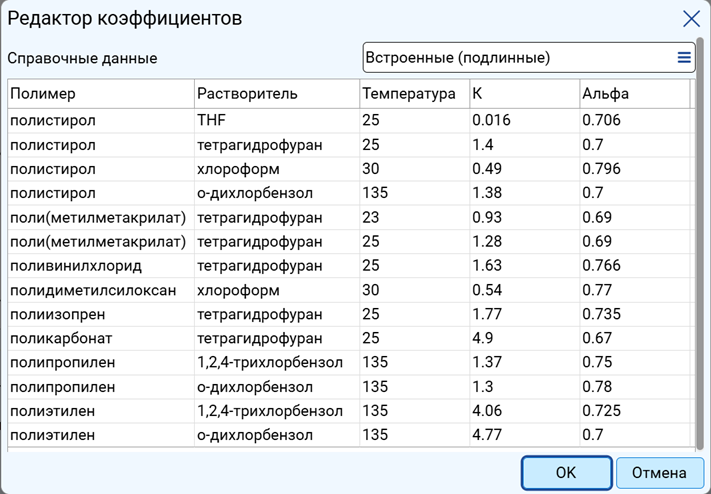Select the last полиэтилен о-дихлорбензол row
Screen dimensions: 711x494
pos(348,435)
